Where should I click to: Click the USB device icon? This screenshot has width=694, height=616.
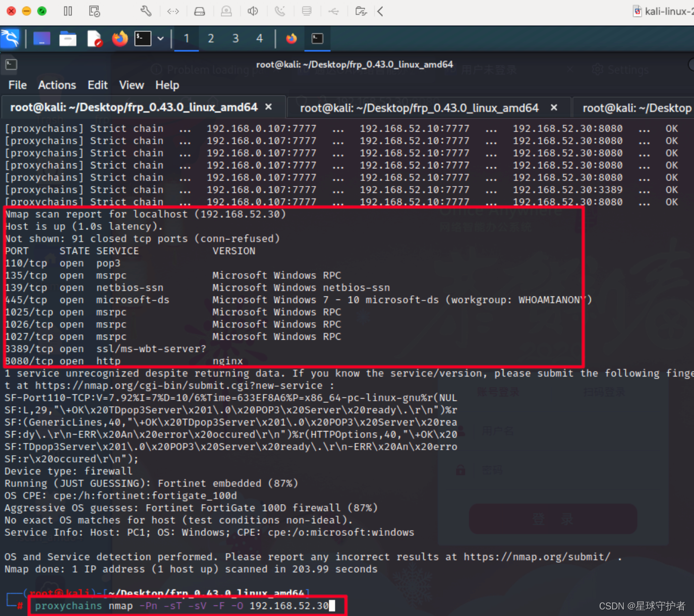[333, 11]
